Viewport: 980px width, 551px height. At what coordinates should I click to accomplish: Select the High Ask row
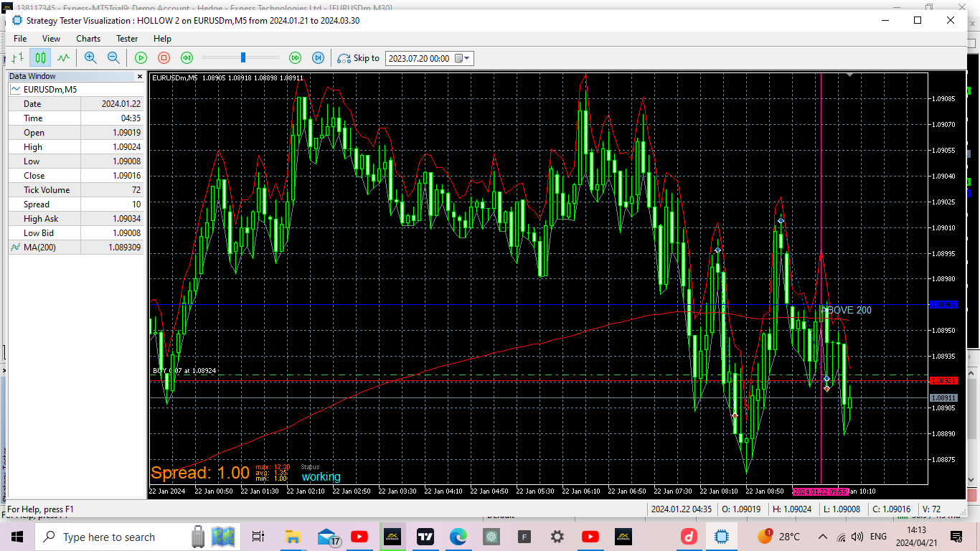[x=76, y=219]
